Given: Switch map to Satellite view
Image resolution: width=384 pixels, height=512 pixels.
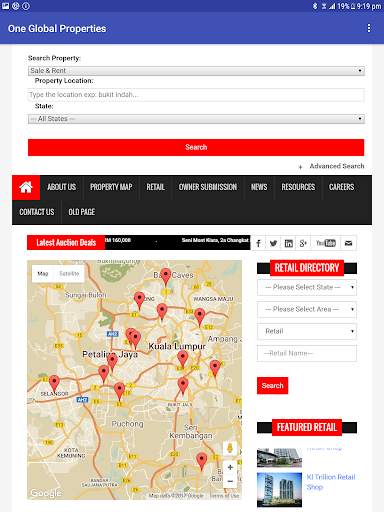Looking at the screenshot, I should click(69, 274).
